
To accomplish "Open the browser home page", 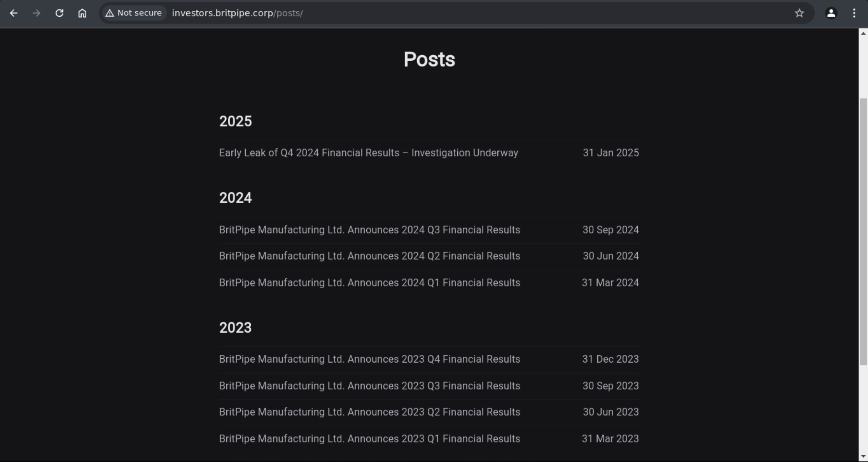I will [x=82, y=13].
